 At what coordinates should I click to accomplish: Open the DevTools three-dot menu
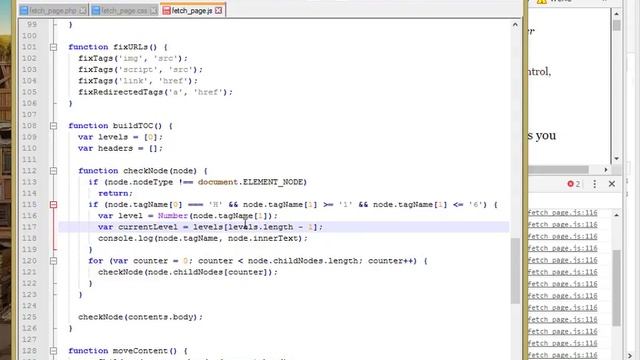pos(594,184)
